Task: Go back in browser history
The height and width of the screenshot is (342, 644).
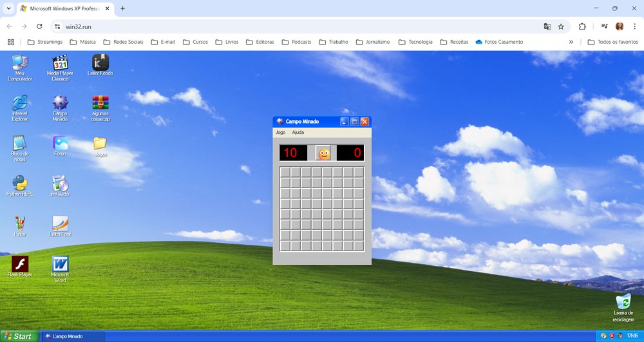Action: (x=9, y=26)
